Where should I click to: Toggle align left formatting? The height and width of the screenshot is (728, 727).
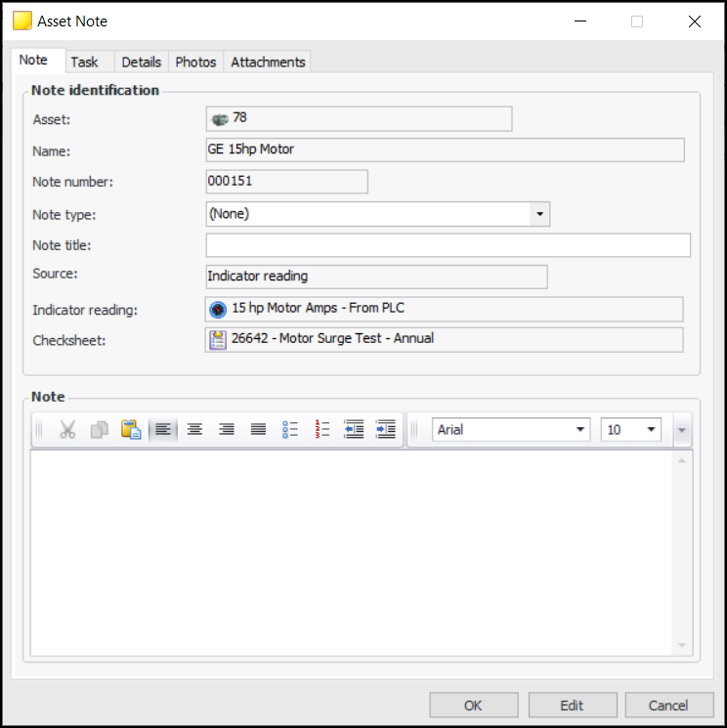[x=163, y=430]
